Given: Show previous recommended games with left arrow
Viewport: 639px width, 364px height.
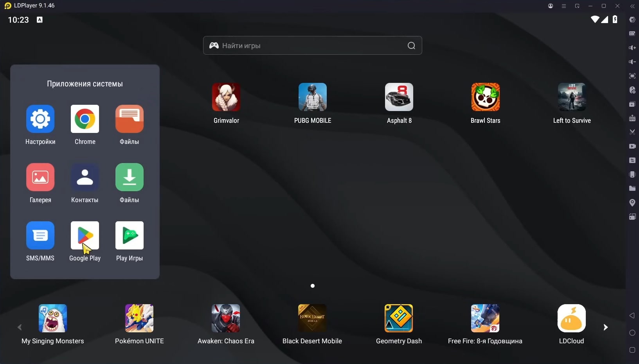Looking at the screenshot, I should (x=20, y=327).
